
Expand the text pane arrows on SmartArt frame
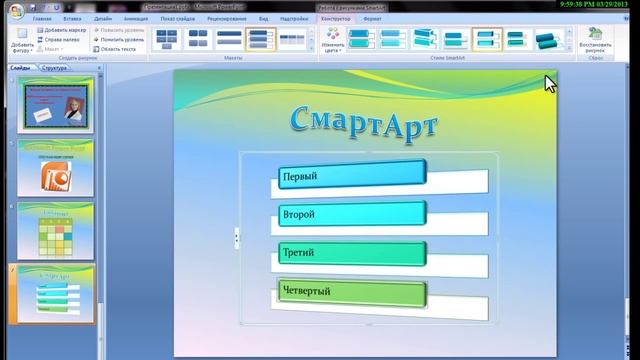[x=237, y=238]
